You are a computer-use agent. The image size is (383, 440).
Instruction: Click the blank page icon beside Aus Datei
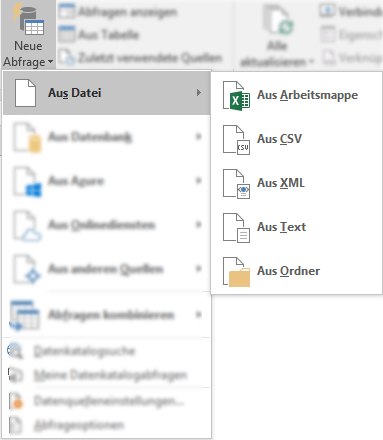[25, 93]
